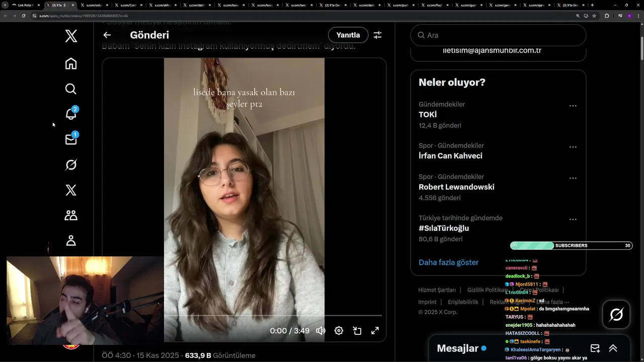Expand the Mesajlar drawer
The width and height of the screenshot is (644, 362).
coord(613,348)
